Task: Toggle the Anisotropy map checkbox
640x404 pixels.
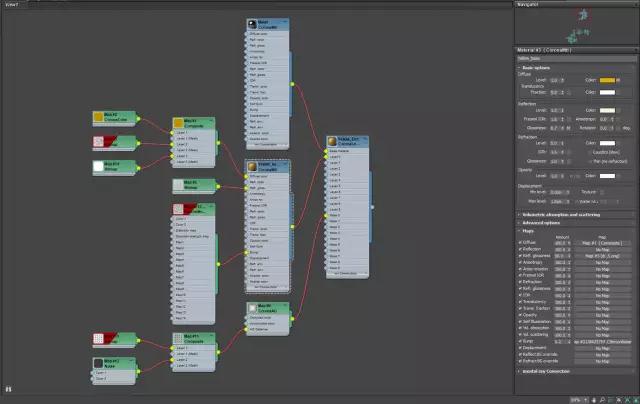Action: 520,262
